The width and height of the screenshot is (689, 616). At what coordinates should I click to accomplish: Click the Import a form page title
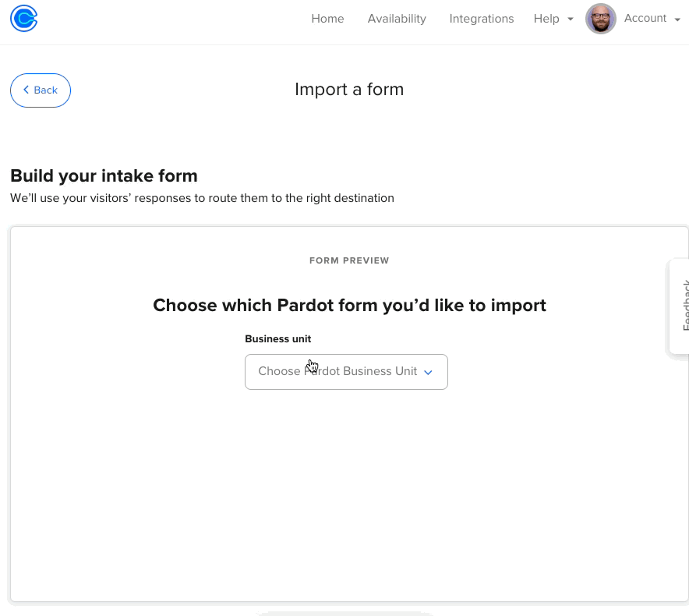coord(349,90)
